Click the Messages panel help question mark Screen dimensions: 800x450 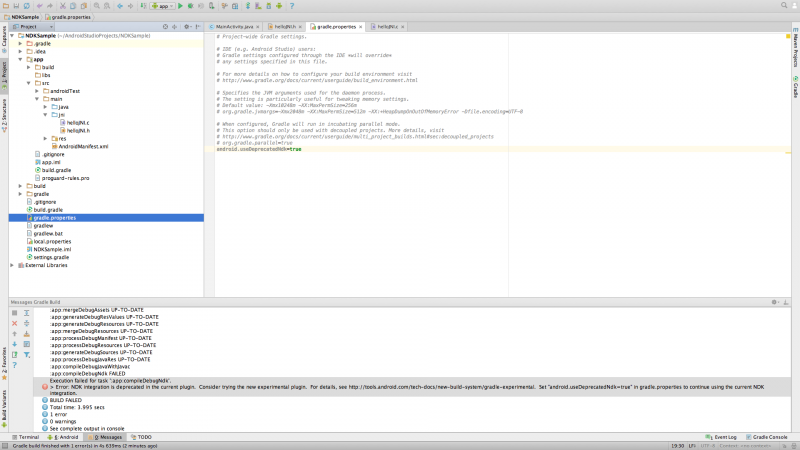pos(14,365)
